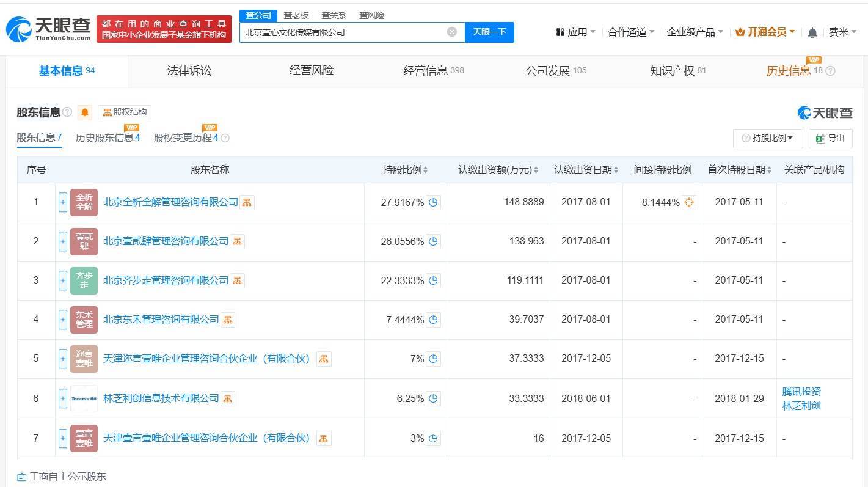The height and width of the screenshot is (487, 868).
Task: Click the 全析全解 company logo thumbnail
Action: [84, 202]
